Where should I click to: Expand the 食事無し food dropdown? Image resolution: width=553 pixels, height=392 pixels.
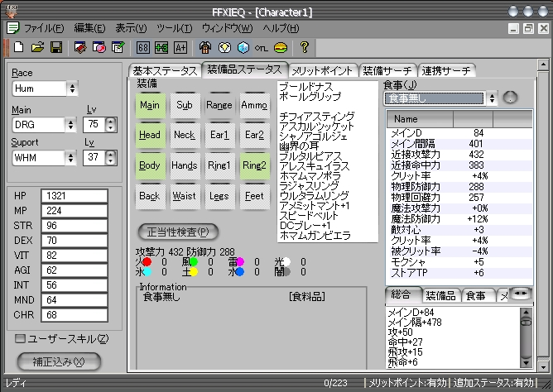tap(440, 98)
